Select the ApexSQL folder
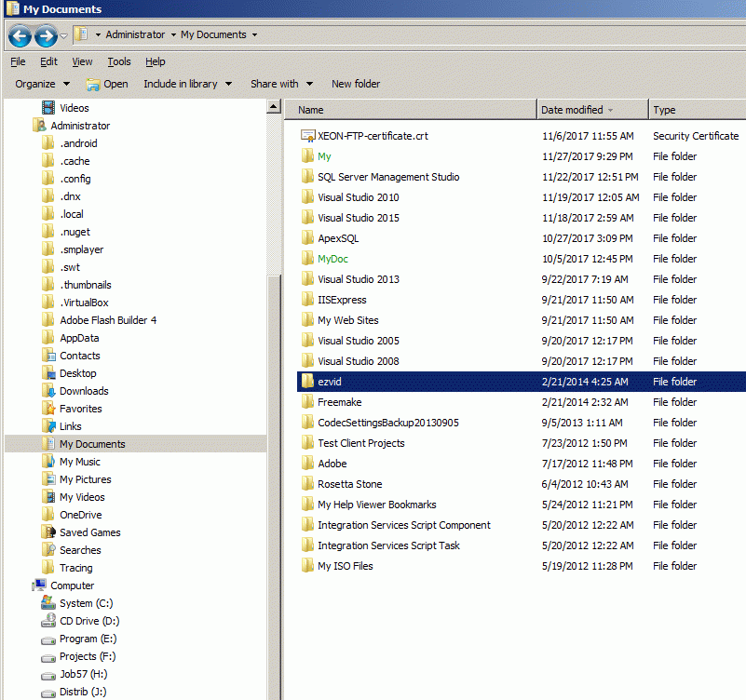Image resolution: width=746 pixels, height=700 pixels. [330, 238]
